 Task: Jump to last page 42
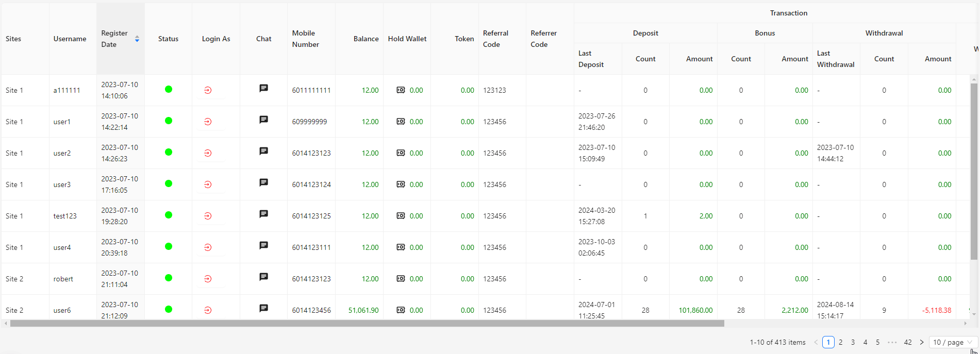tap(908, 342)
